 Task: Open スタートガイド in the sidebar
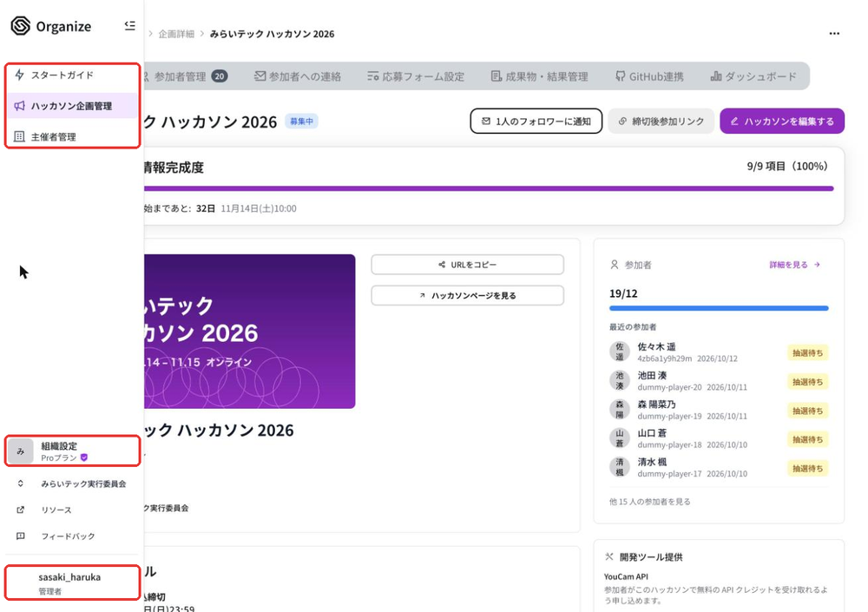[72, 75]
